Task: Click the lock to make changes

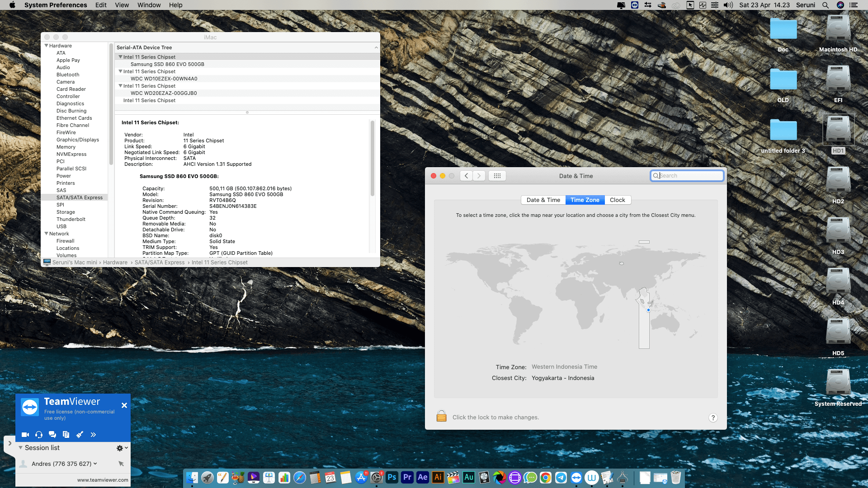Action: click(x=441, y=416)
